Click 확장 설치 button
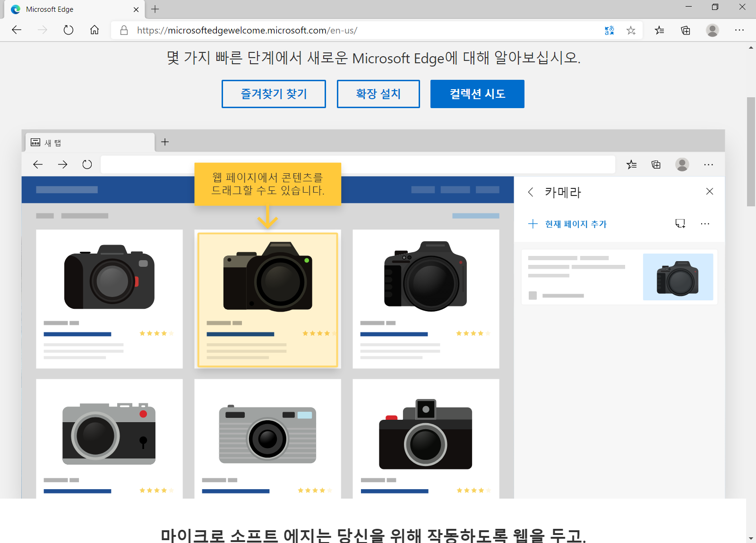Screen dimensions: 756x543 pos(378,94)
